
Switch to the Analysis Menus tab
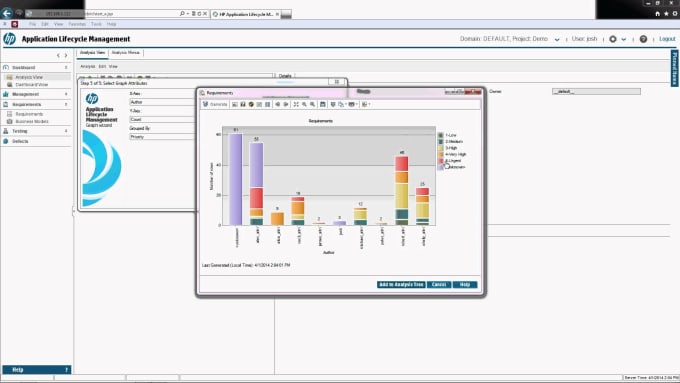point(126,53)
